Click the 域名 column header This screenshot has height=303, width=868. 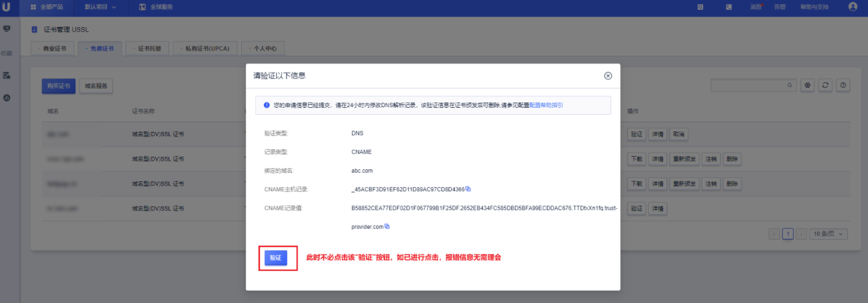53,111
